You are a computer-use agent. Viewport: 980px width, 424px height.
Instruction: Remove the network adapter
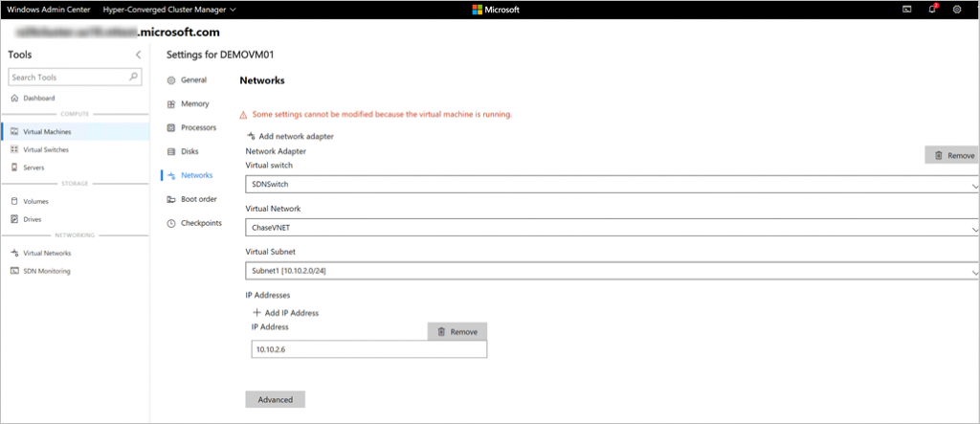point(952,156)
